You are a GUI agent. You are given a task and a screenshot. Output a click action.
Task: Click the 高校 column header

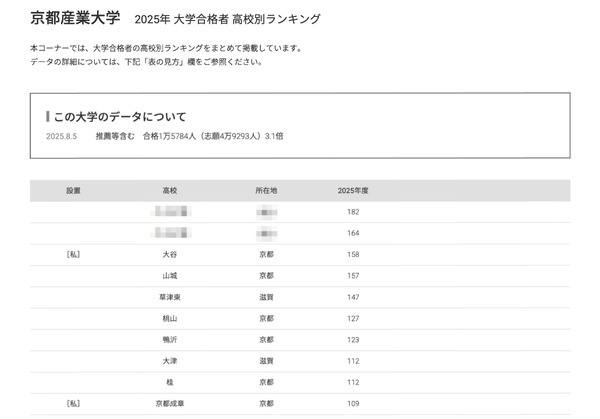click(x=169, y=190)
